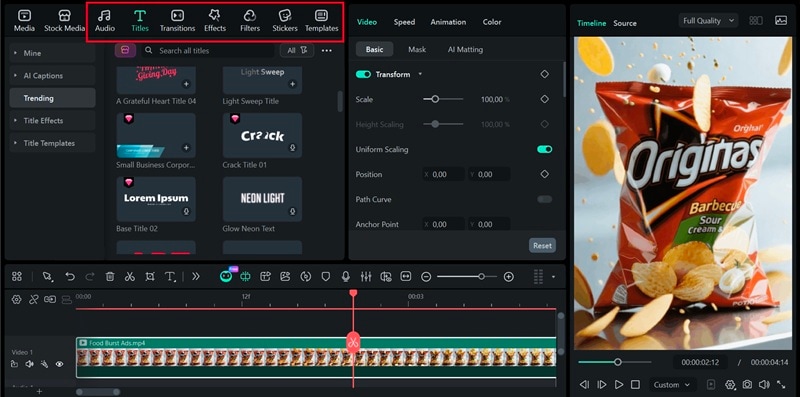Expand the AI Captions category

click(52, 76)
